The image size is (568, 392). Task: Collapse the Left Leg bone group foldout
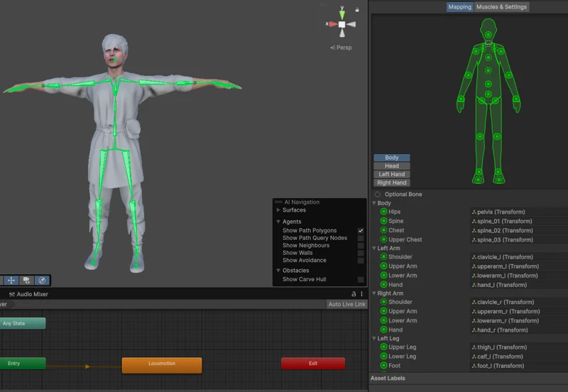(374, 338)
